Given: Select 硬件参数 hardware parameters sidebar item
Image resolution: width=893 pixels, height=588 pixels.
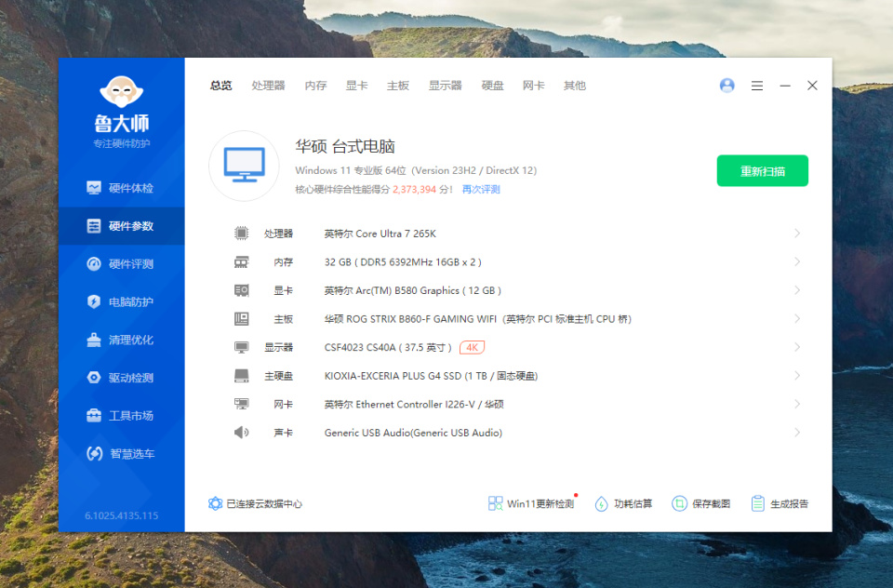Looking at the screenshot, I should pos(121,226).
